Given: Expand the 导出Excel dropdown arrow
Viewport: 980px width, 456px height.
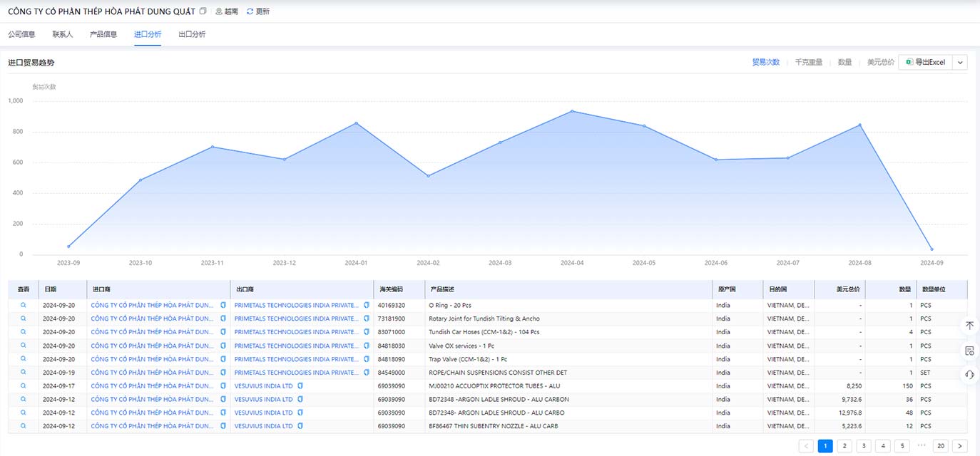Looking at the screenshot, I should [x=960, y=62].
